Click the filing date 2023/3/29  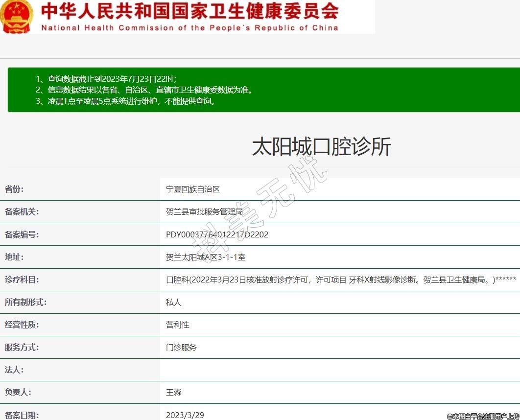point(185,415)
